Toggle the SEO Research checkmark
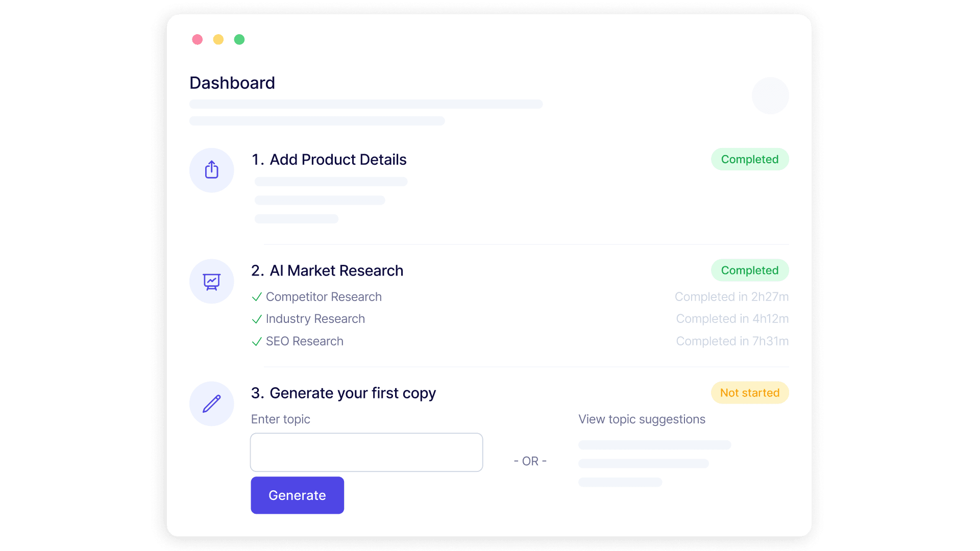Screen dimensions: 980x551 point(257,341)
